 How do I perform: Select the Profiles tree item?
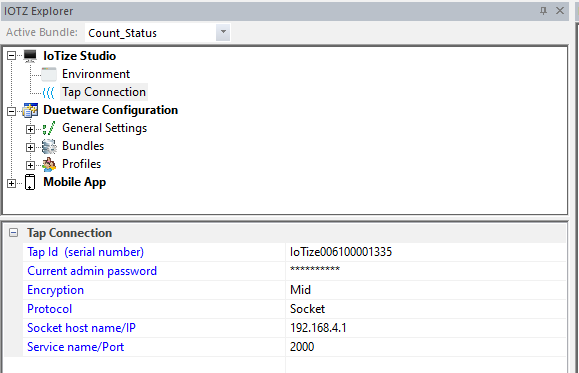pos(82,164)
